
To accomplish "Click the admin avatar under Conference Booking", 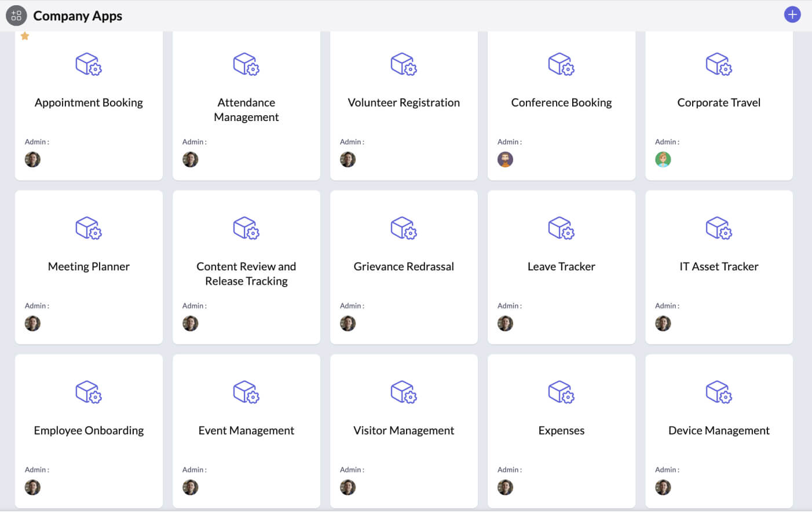I will [x=505, y=159].
